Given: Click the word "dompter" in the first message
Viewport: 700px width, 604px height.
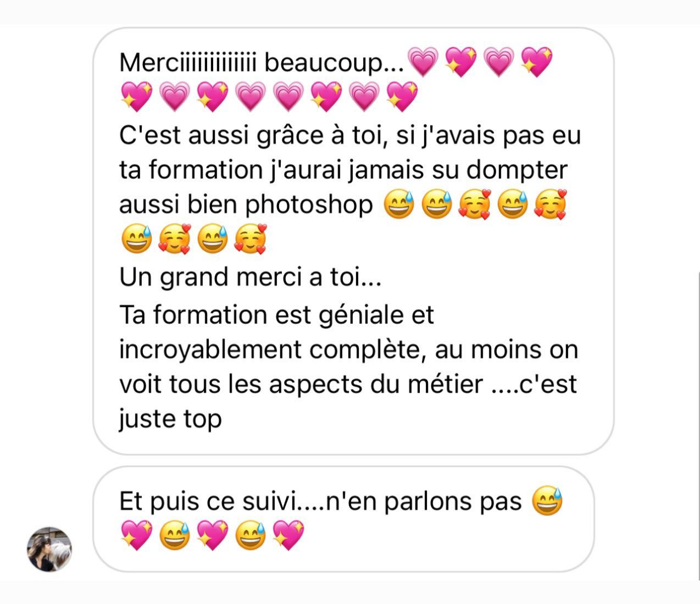Looking at the screenshot, I should [x=516, y=170].
